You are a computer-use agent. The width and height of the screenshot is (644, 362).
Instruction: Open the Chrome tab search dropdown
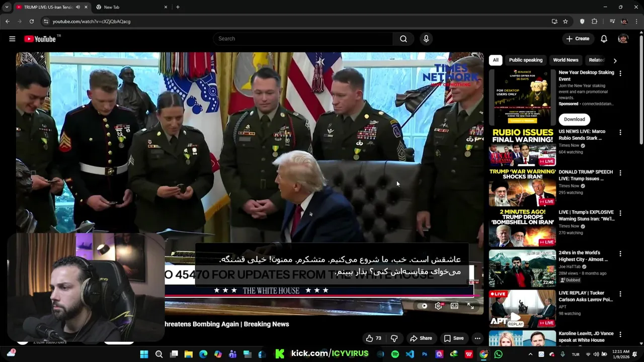(7, 7)
